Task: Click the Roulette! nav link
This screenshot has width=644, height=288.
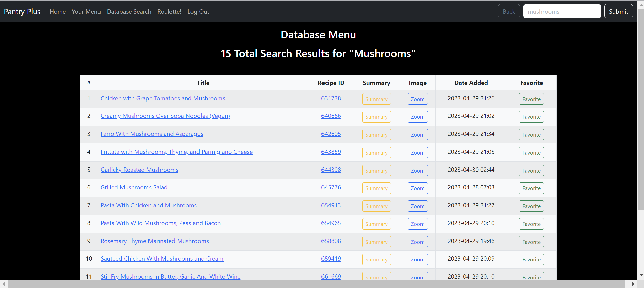Action: [x=169, y=12]
